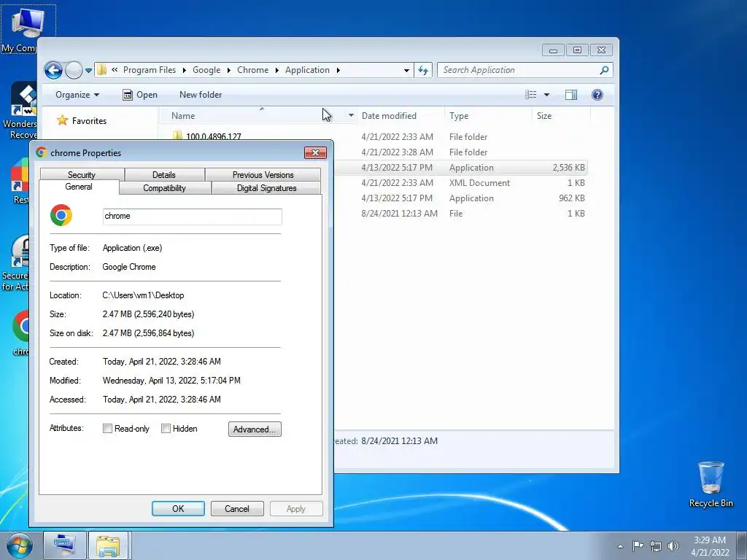Show hidden tray icons arrow
The height and width of the screenshot is (560, 747).
point(620,546)
